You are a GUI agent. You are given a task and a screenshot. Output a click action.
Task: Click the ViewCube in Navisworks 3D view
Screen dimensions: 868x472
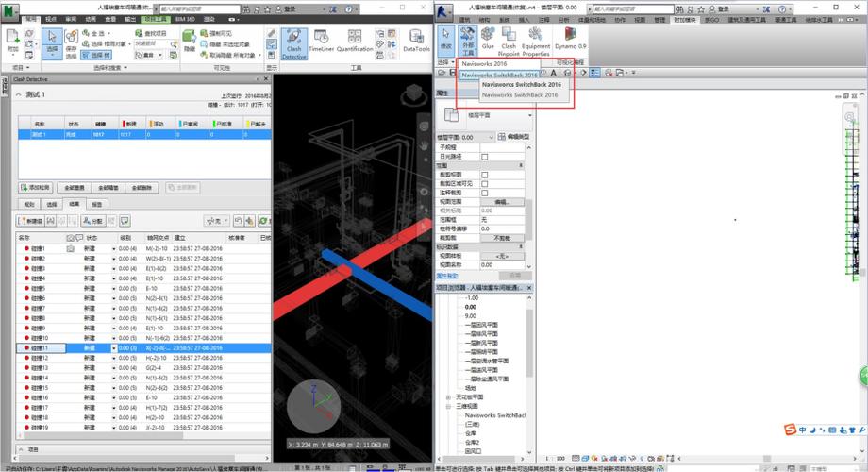[413, 94]
